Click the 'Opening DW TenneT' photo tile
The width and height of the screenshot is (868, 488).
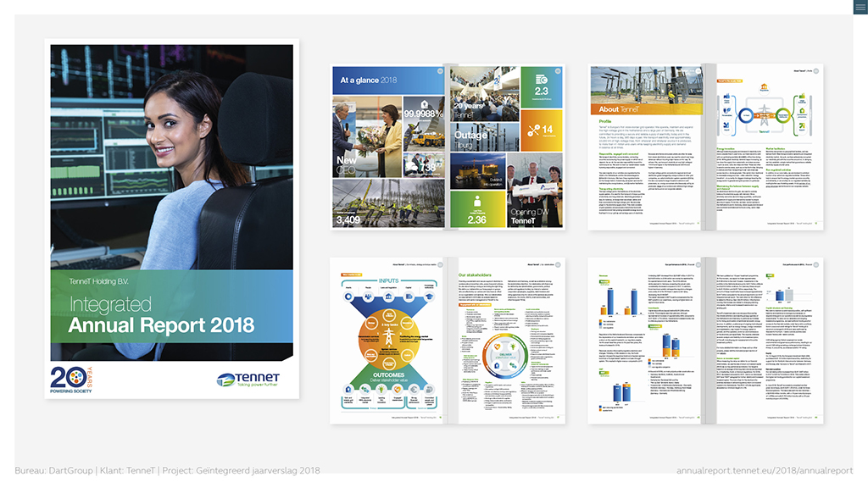point(535,190)
